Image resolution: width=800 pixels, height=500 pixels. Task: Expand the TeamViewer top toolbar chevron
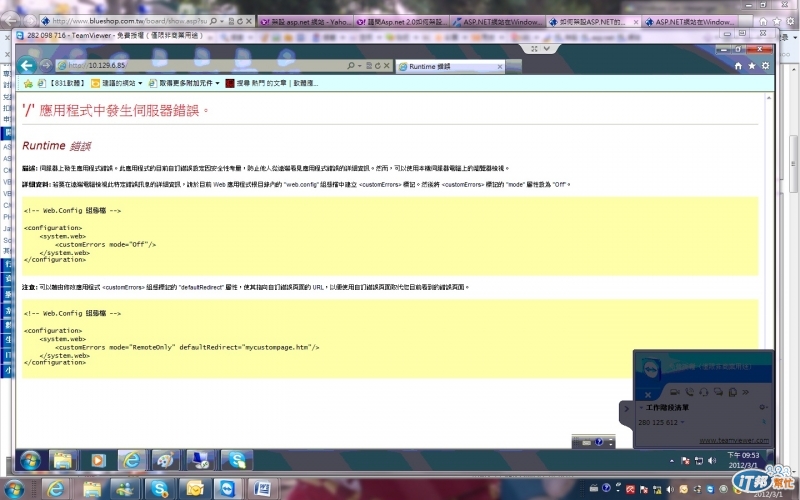(x=546, y=48)
